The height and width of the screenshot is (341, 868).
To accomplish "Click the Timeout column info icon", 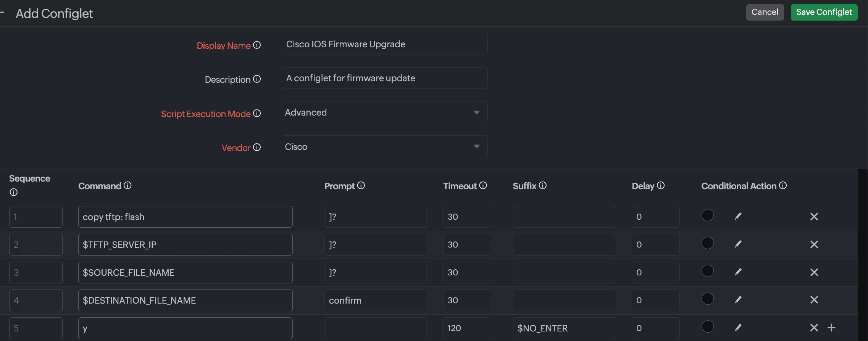I will [483, 185].
